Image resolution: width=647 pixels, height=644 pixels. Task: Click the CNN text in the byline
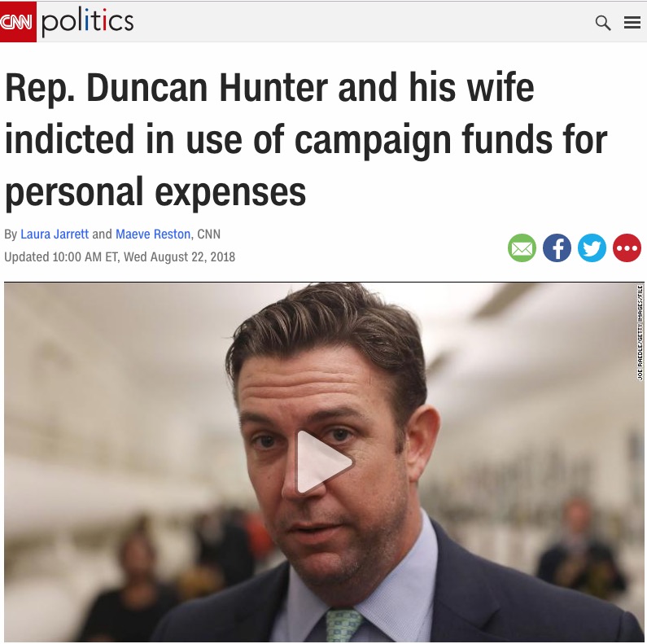pyautogui.click(x=208, y=234)
